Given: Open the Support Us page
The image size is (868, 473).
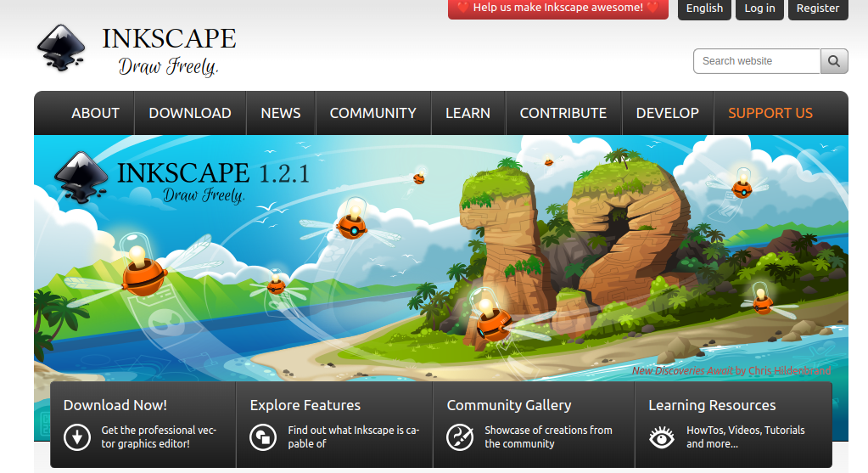Looking at the screenshot, I should (770, 113).
